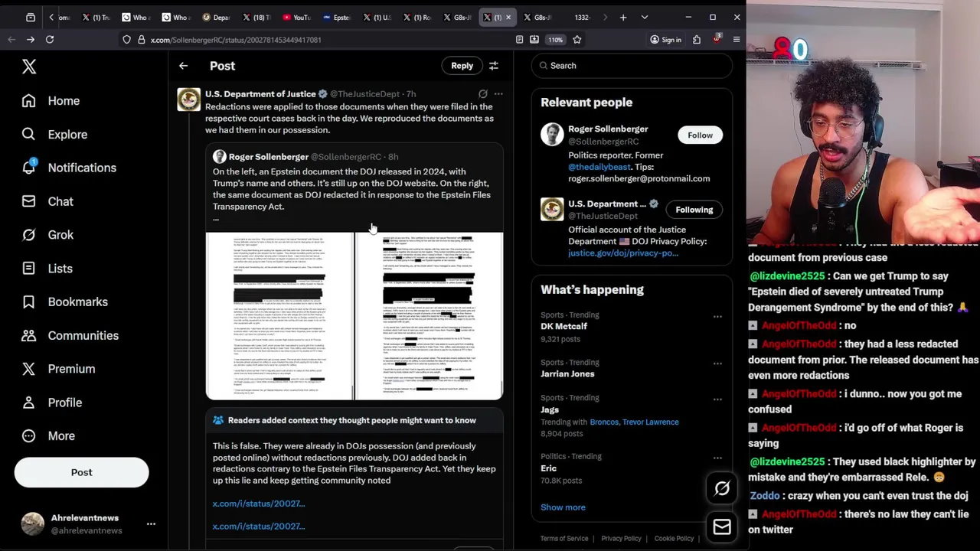Open the browser extensions icon
Image resolution: width=980 pixels, height=551 pixels.
(697, 40)
